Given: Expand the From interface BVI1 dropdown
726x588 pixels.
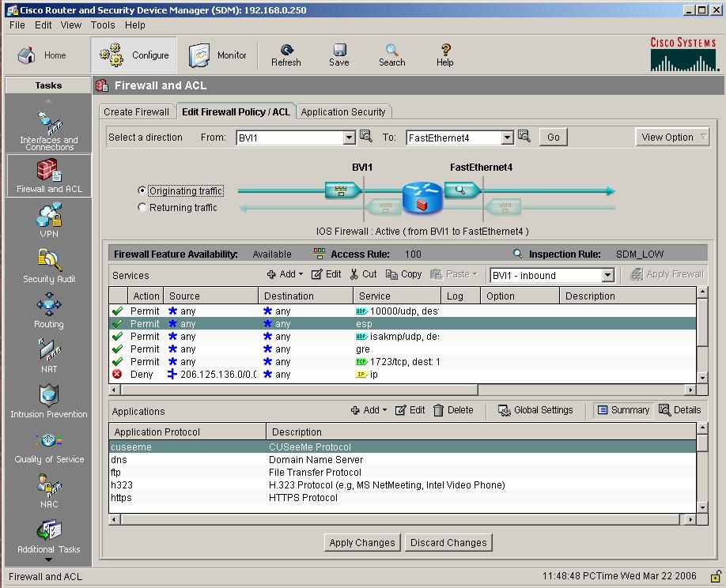Looking at the screenshot, I should coord(349,138).
